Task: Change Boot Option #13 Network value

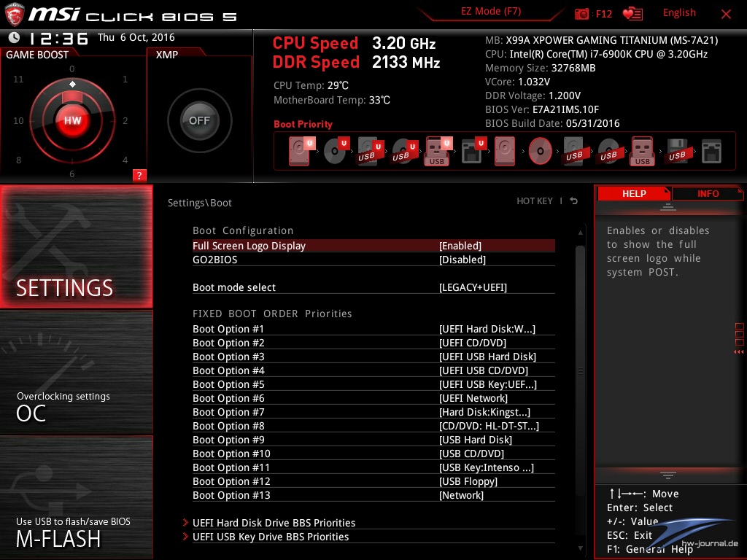Action: pos(461,494)
